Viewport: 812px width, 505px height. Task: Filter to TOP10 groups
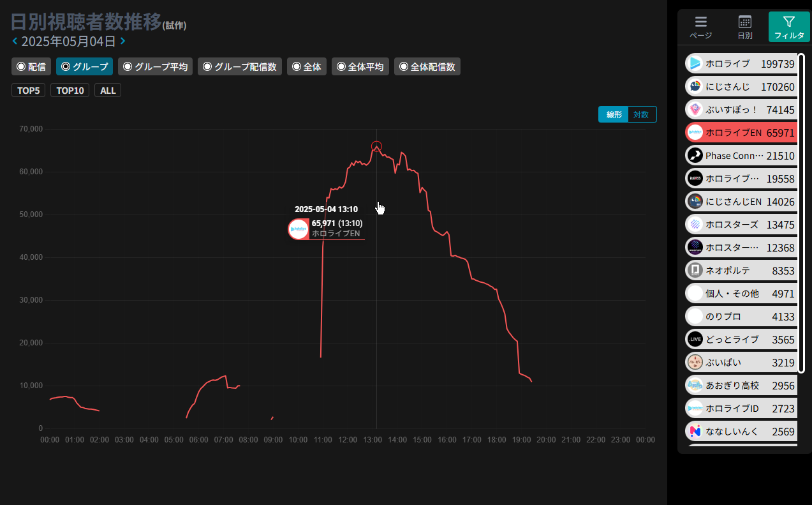tap(70, 90)
